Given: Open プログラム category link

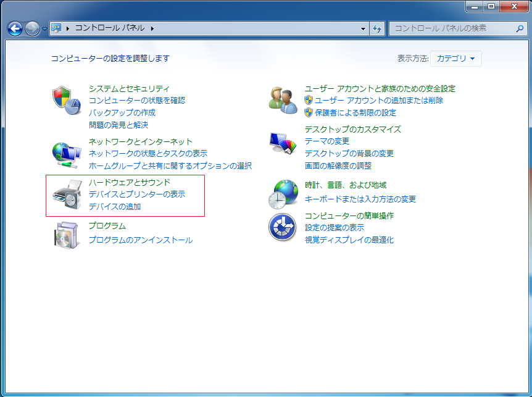Looking at the screenshot, I should tap(107, 225).
